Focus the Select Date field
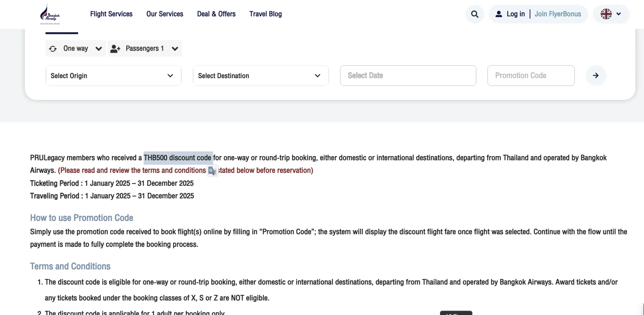This screenshot has height=315, width=644. (408, 76)
